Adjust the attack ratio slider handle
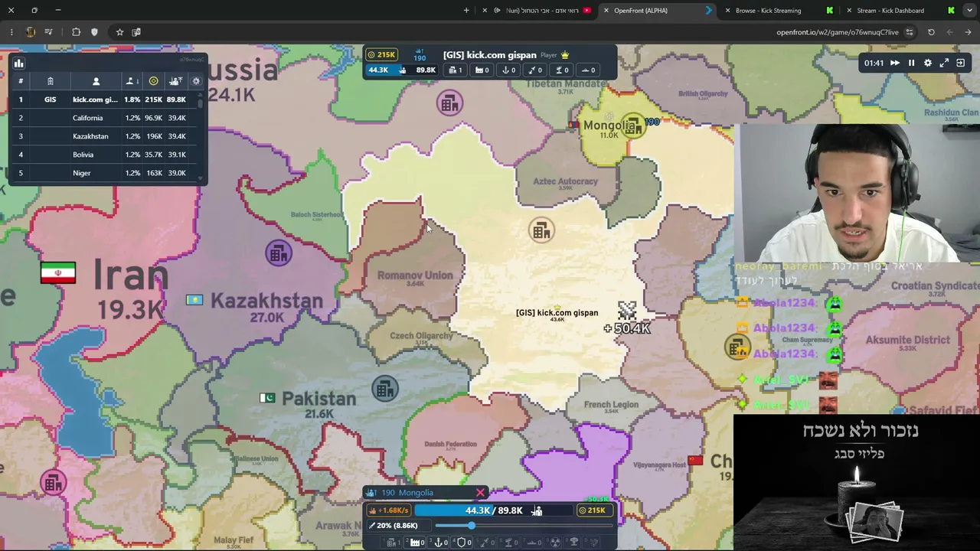The height and width of the screenshot is (551, 980). (471, 526)
